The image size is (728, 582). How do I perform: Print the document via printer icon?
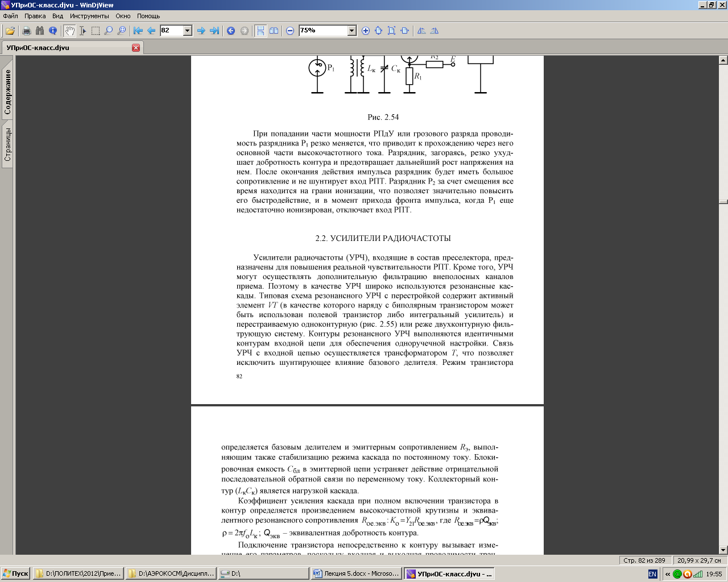[x=26, y=31]
